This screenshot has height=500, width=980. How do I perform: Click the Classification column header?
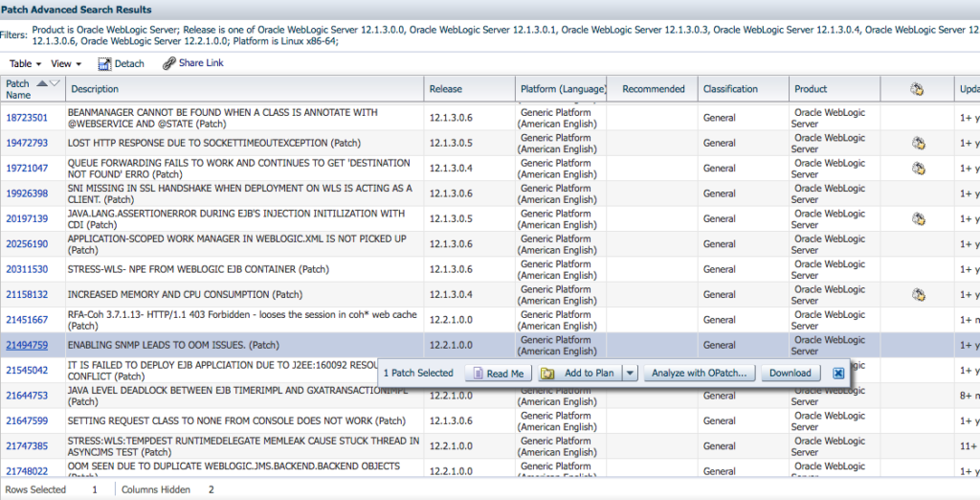[730, 89]
